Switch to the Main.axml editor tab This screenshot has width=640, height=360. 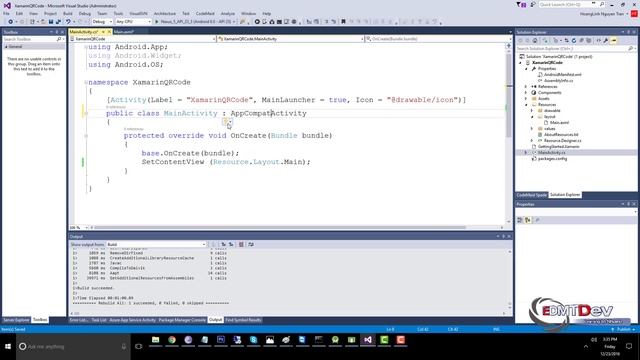coord(124,32)
